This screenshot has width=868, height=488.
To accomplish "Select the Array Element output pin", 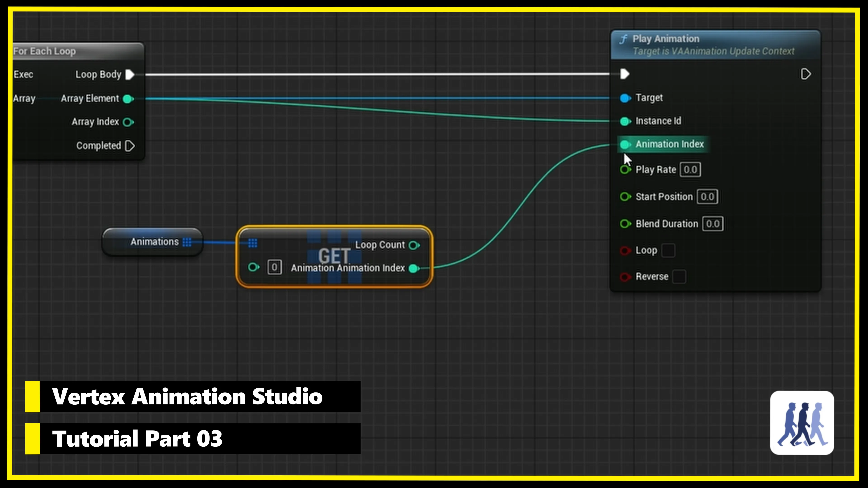I will pos(128,98).
